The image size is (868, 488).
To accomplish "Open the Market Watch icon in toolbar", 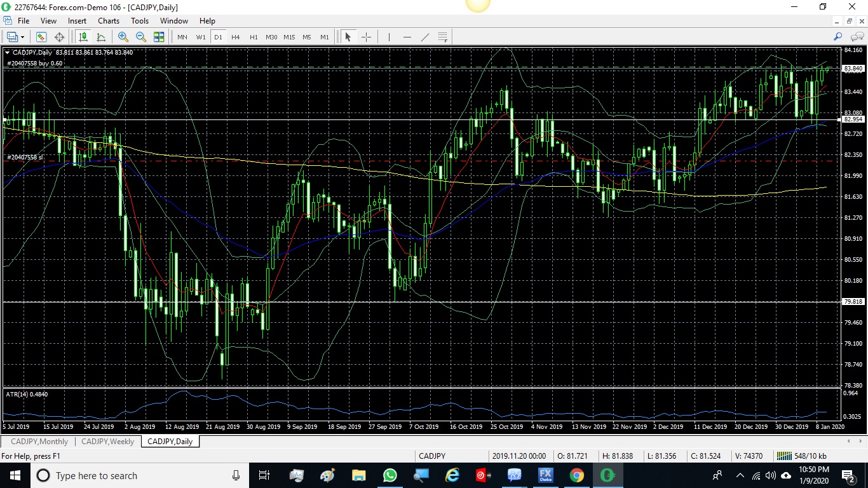I will 41,37.
